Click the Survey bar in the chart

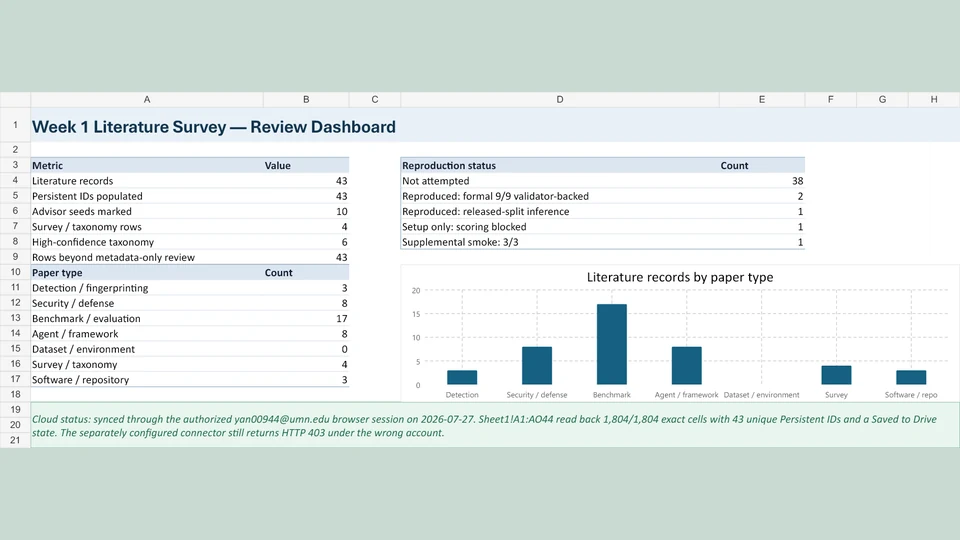point(836,375)
